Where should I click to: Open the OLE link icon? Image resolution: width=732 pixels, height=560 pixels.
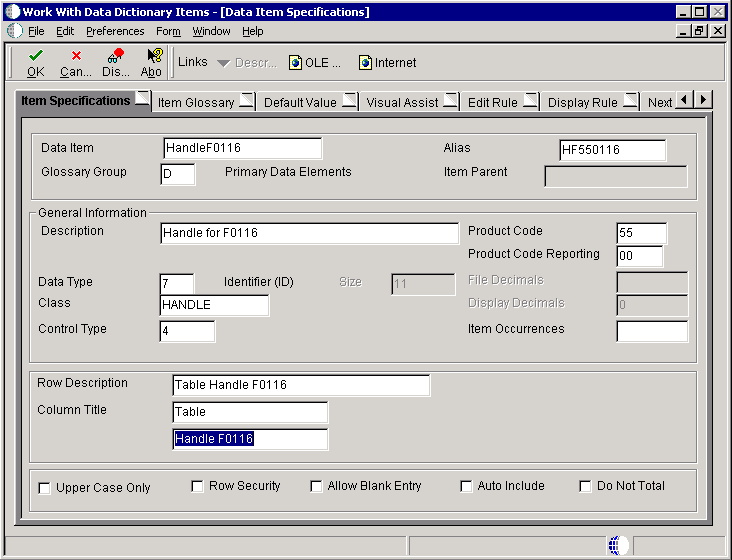295,63
